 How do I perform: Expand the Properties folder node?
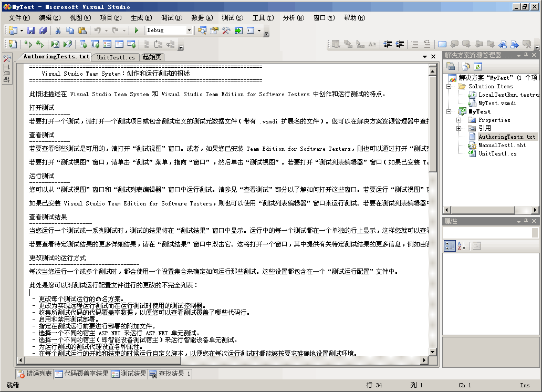pos(458,120)
